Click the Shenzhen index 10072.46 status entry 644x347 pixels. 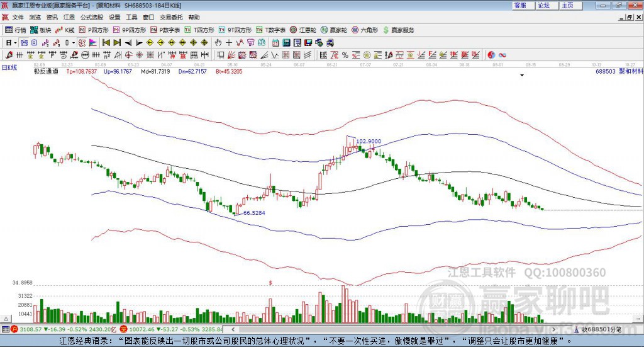pyautogui.click(x=171, y=329)
